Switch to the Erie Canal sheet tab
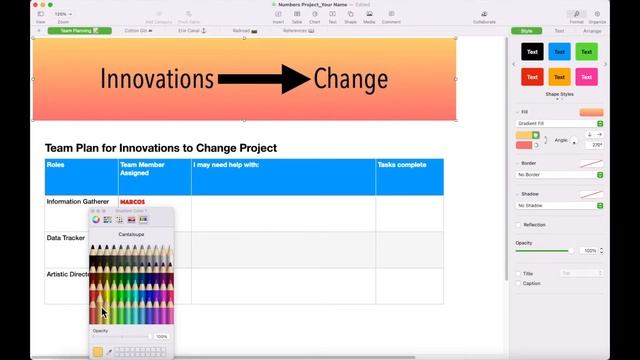The height and width of the screenshot is (360, 640). click(192, 31)
